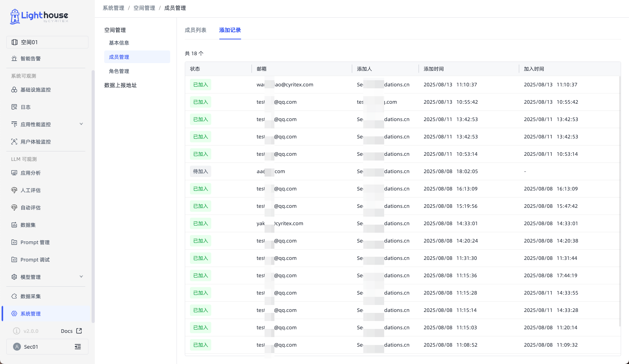Click 已加入 tag in cyritex.com first row
Viewport: 629px width, 364px height.
(201, 84)
